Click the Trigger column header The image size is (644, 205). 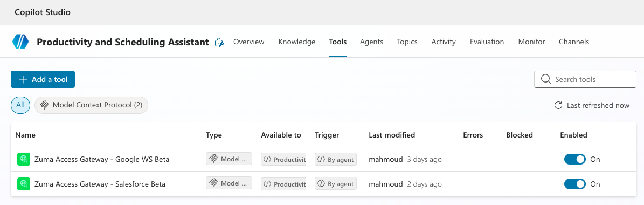coord(327,135)
